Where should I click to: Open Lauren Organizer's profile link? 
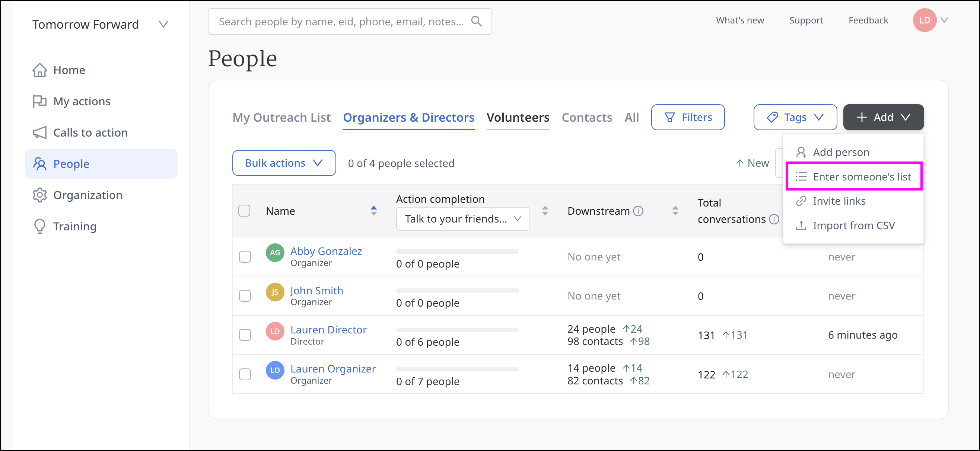point(333,368)
